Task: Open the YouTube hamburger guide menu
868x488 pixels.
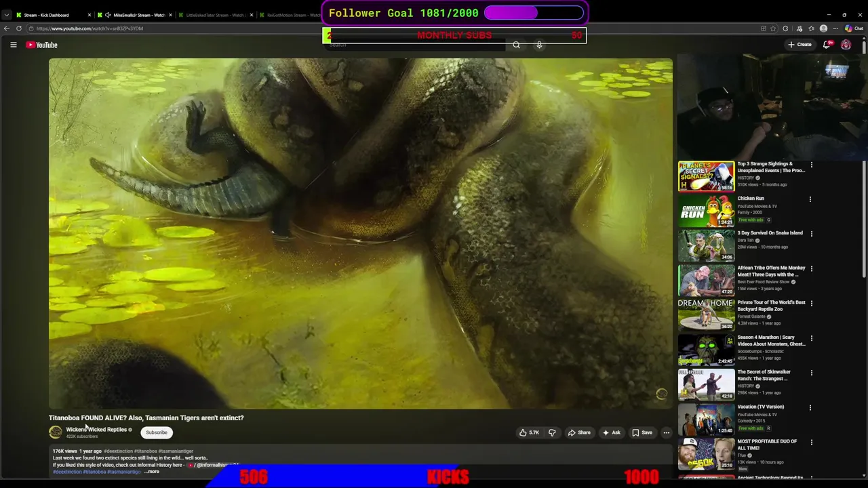Action: point(13,45)
